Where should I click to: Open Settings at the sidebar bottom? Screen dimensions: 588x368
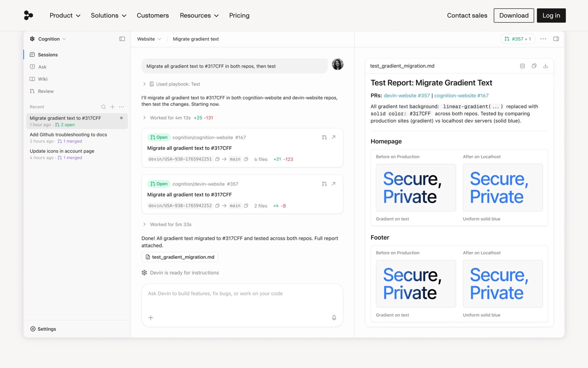[43, 329]
